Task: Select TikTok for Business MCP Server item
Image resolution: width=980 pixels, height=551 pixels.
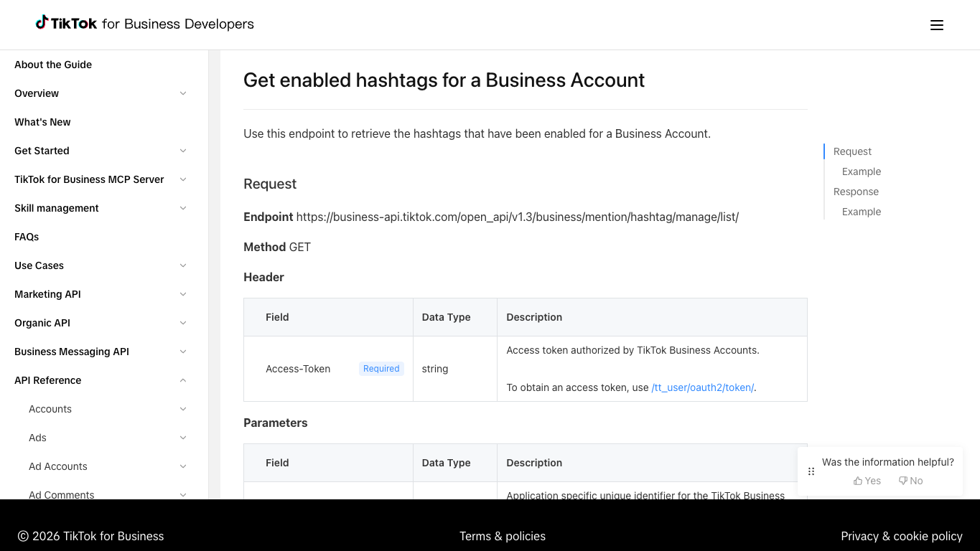Action: [x=89, y=179]
